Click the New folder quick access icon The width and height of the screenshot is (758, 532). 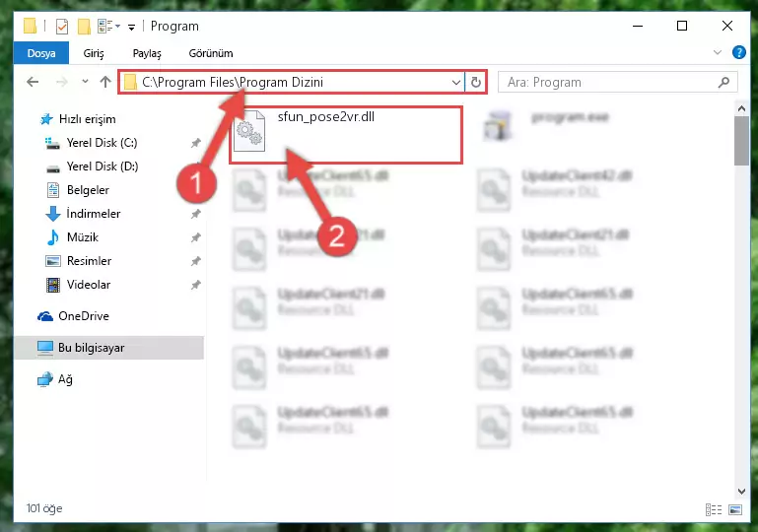84,26
